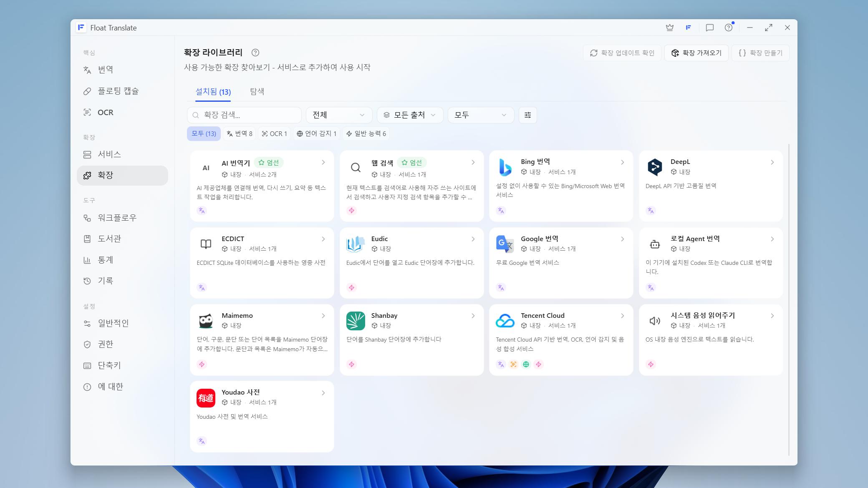This screenshot has height=488, width=868.
Task: Open the Tencent Cloud cloud logo
Action: tap(505, 321)
